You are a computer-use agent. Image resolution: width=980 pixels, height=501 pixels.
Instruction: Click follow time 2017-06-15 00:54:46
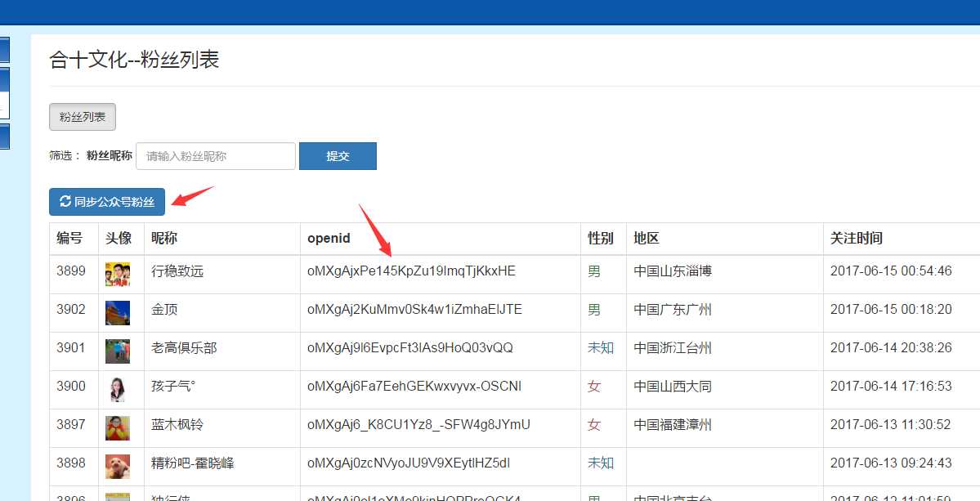point(891,271)
